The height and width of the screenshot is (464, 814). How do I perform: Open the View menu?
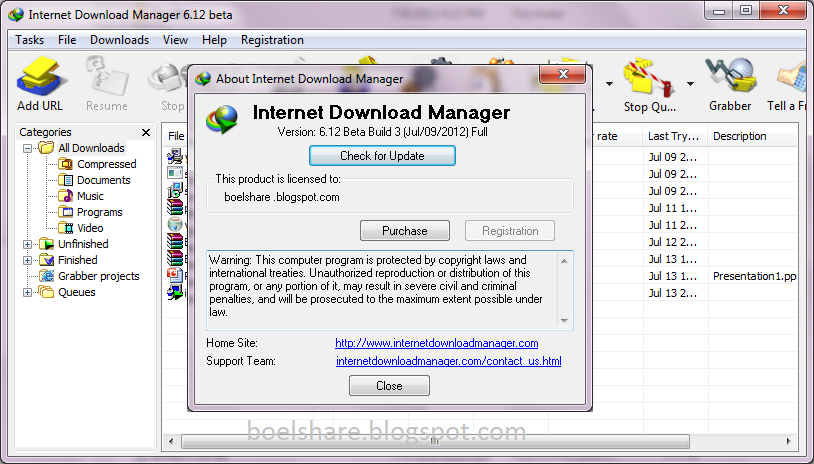(x=175, y=40)
